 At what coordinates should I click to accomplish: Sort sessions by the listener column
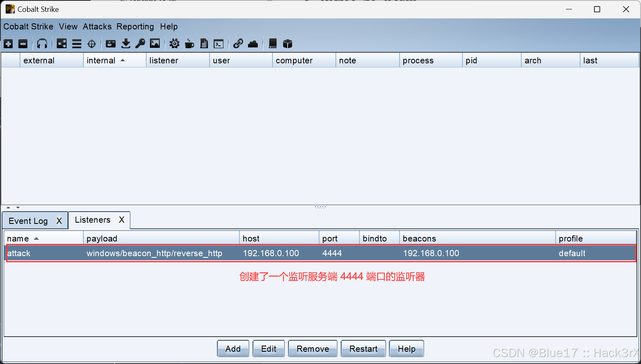pos(178,60)
